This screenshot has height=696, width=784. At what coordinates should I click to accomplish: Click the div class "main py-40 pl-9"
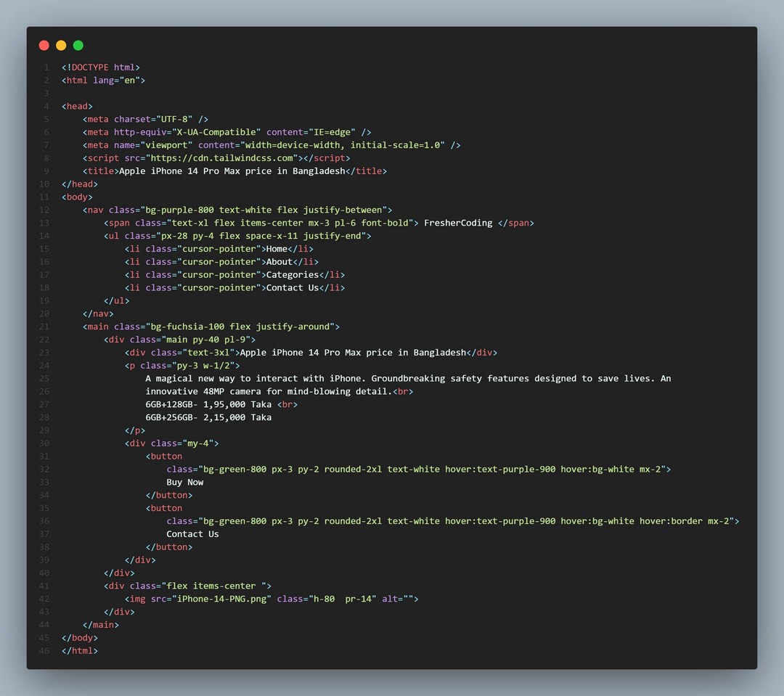pyautogui.click(x=179, y=340)
